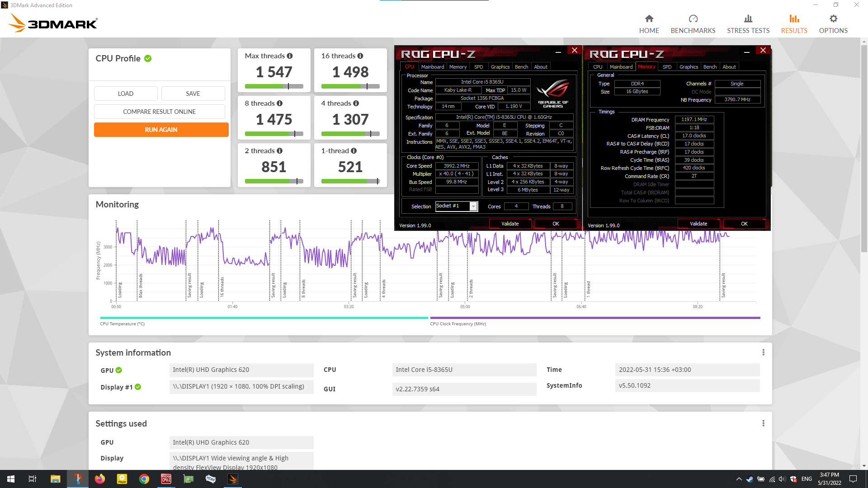Image resolution: width=868 pixels, height=488 pixels.
Task: Open the OPTIONS gear section
Action: 833,24
